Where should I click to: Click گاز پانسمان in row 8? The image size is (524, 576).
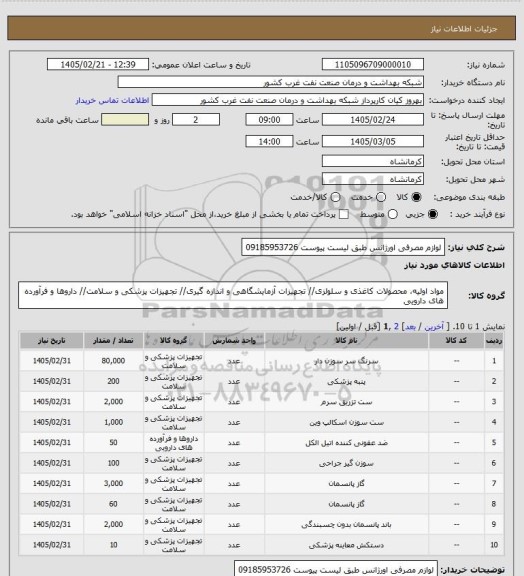click(x=346, y=504)
